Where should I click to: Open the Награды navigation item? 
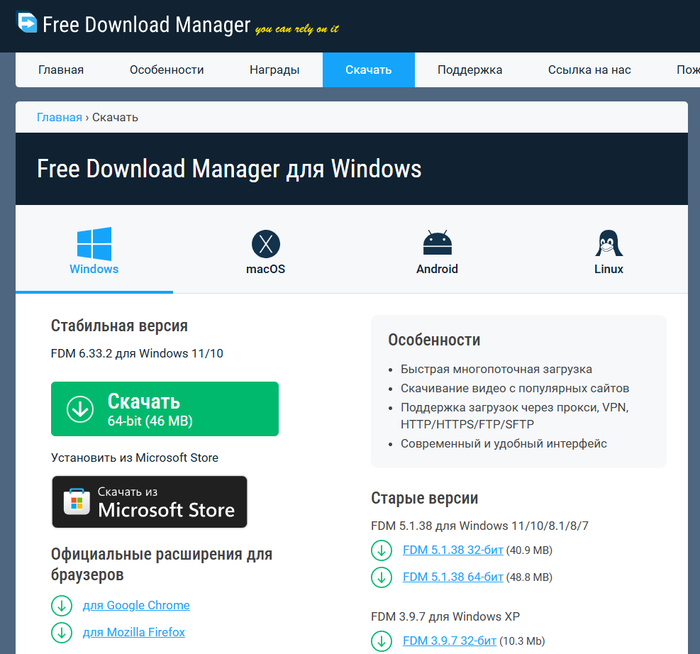(x=275, y=70)
